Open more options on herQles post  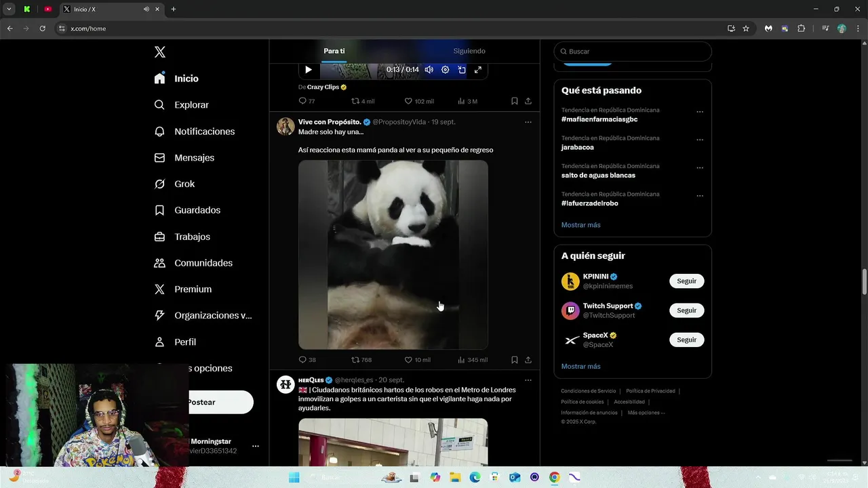click(x=528, y=380)
